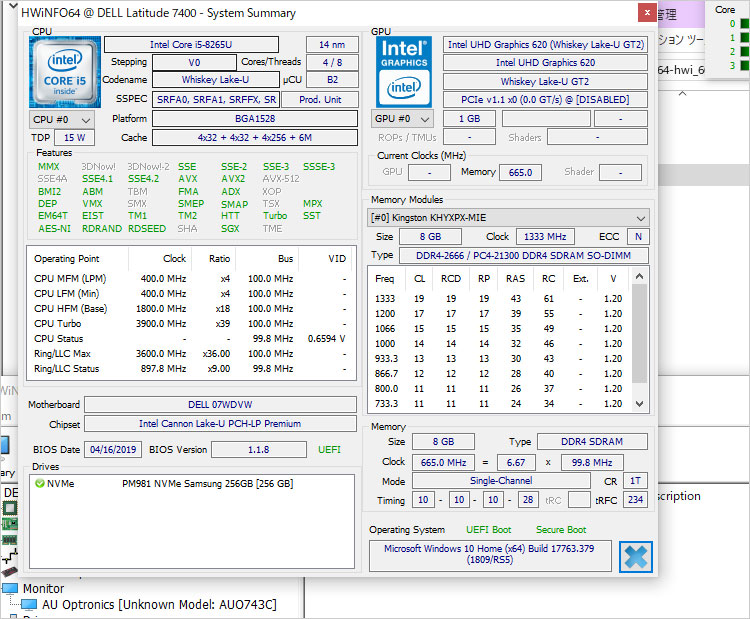Image resolution: width=750 pixels, height=619 pixels.
Task: Click the BGA1528 platform field
Action: (x=255, y=118)
